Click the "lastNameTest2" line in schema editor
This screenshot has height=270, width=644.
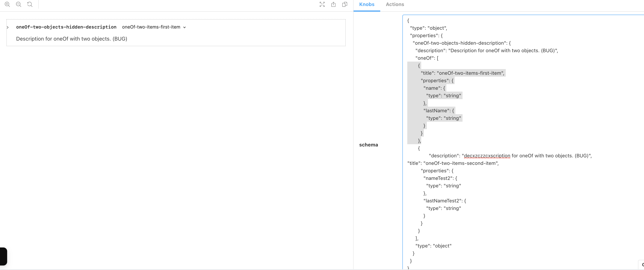tap(444, 201)
